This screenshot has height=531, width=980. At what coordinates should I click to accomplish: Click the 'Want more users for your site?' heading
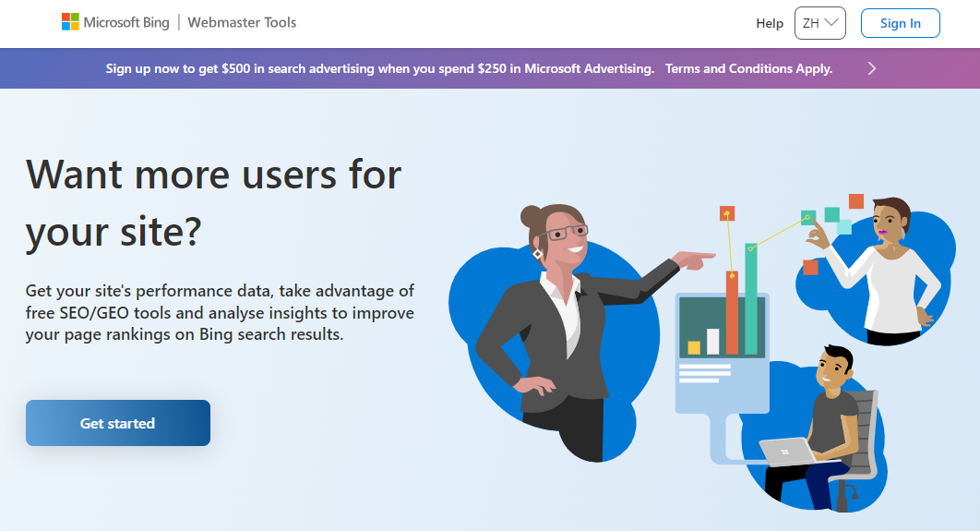(x=213, y=202)
